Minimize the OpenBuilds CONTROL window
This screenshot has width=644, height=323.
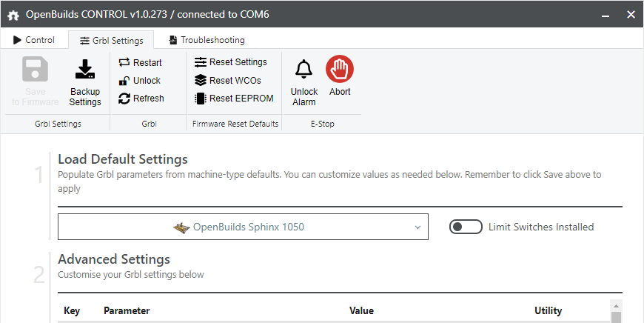click(605, 15)
